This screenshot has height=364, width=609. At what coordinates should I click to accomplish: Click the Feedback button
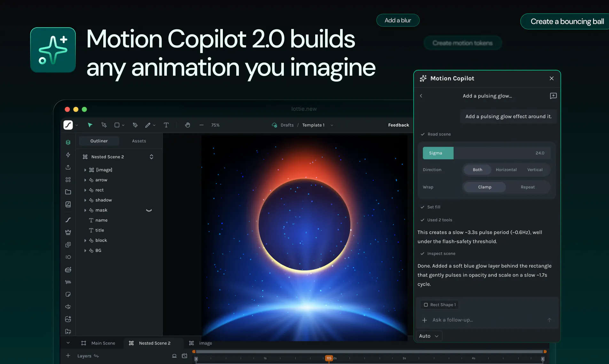pyautogui.click(x=398, y=125)
